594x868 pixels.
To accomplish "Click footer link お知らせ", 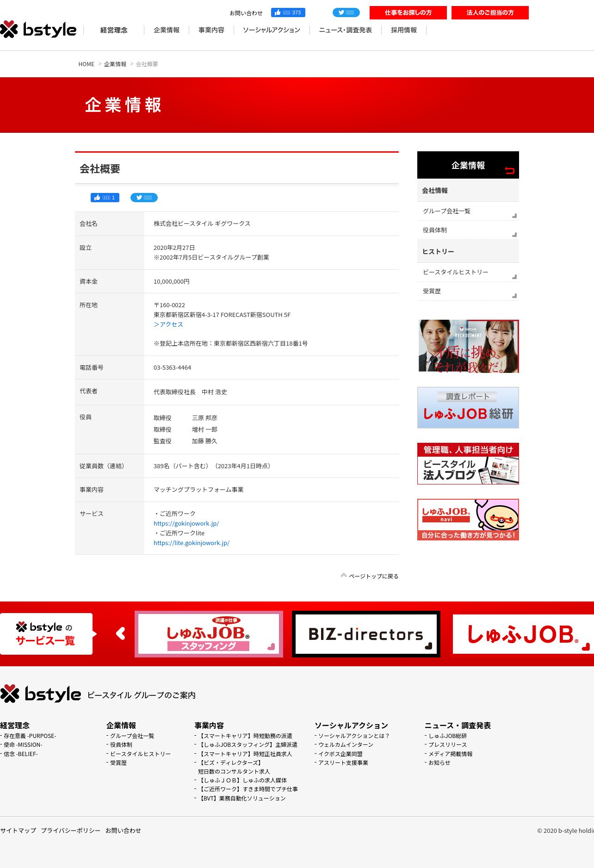I will [439, 763].
